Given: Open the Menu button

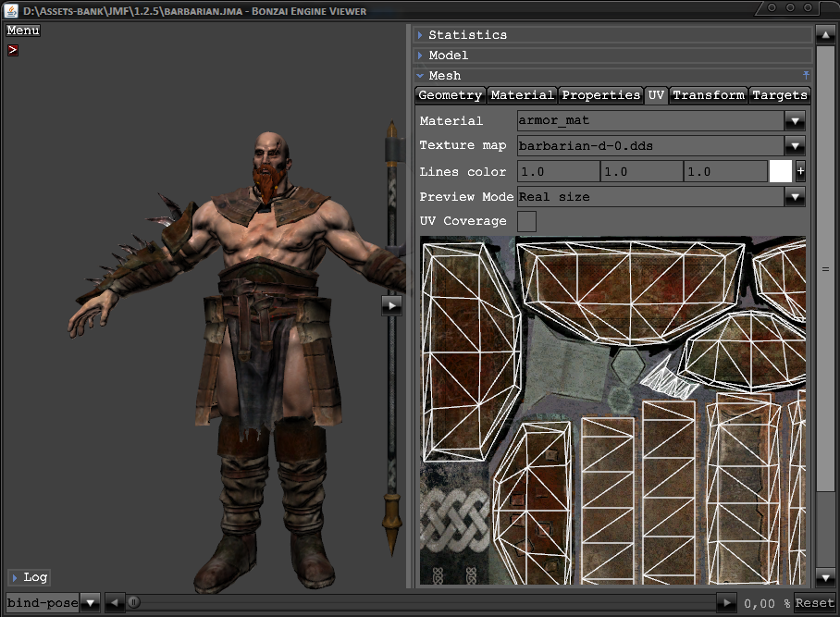Looking at the screenshot, I should pos(23,31).
